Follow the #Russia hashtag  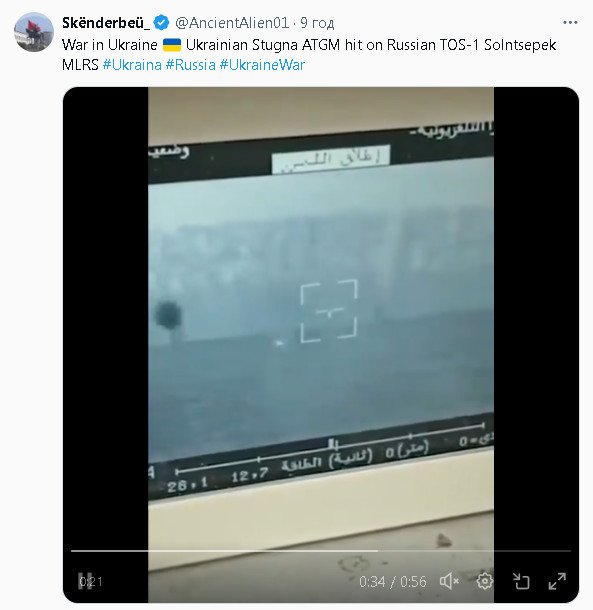191,65
